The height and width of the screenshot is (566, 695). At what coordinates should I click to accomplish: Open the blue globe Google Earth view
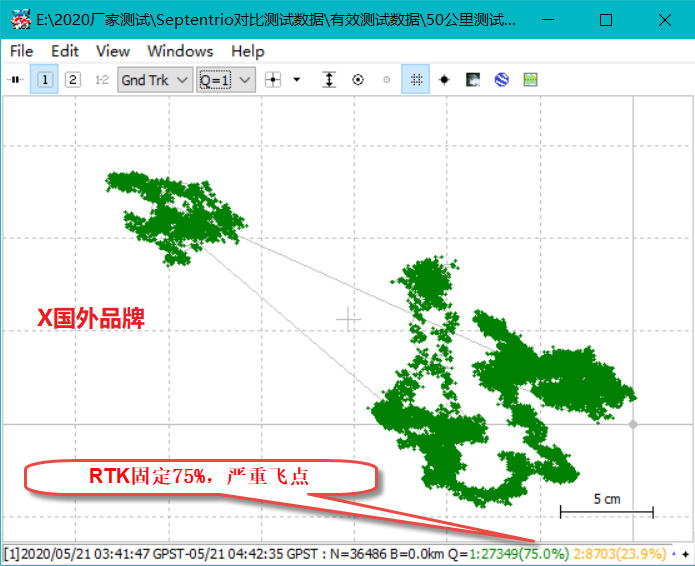coord(502,80)
